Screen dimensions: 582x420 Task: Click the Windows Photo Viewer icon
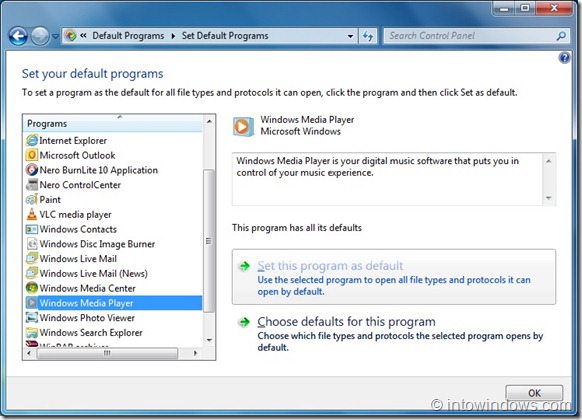pos(32,318)
